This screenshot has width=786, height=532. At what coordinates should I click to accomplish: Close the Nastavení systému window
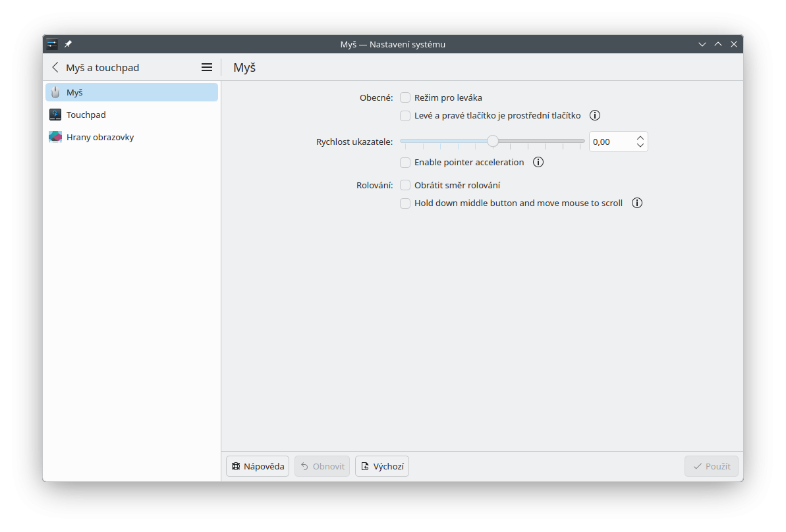pos(734,44)
